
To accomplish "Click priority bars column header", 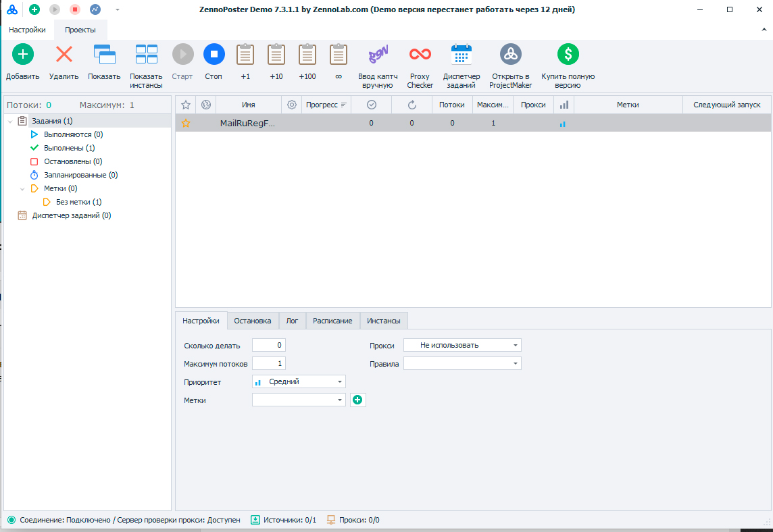I will click(564, 105).
